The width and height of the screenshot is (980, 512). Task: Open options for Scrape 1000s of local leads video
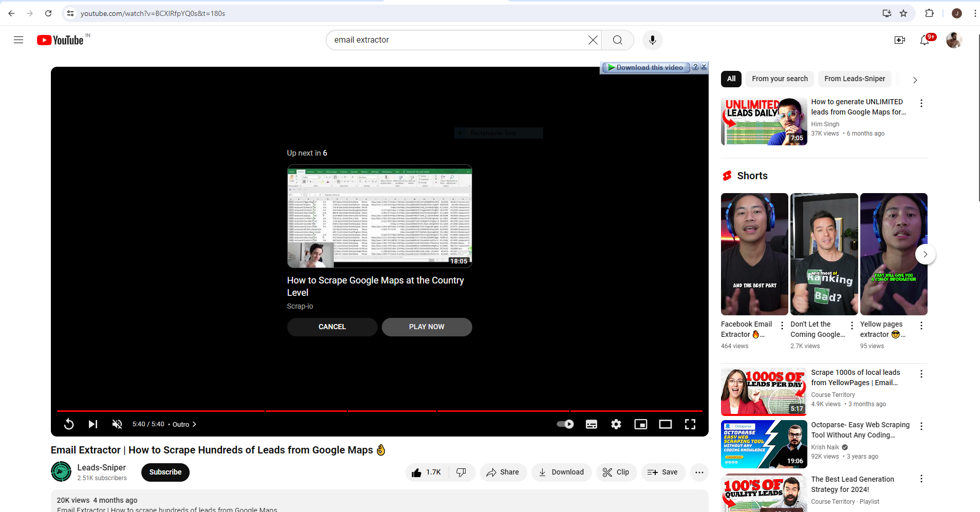[921, 374]
